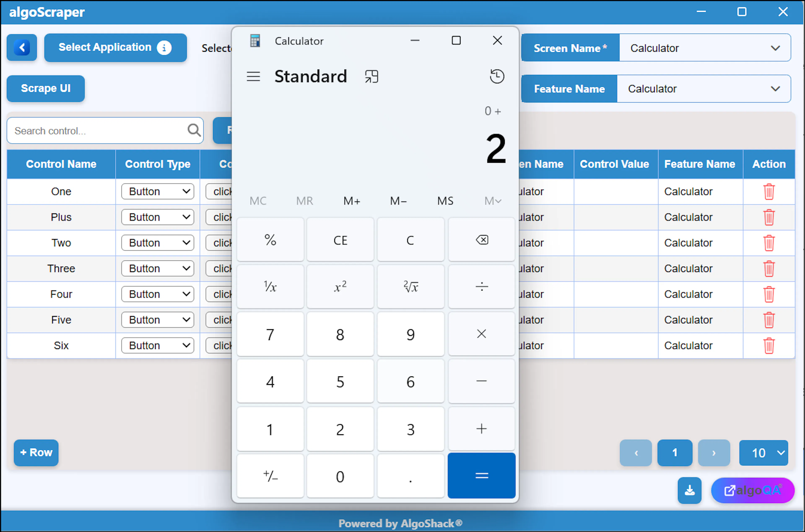The height and width of the screenshot is (532, 805).
Task: Click the 'Five' control name cell
Action: [x=61, y=320]
